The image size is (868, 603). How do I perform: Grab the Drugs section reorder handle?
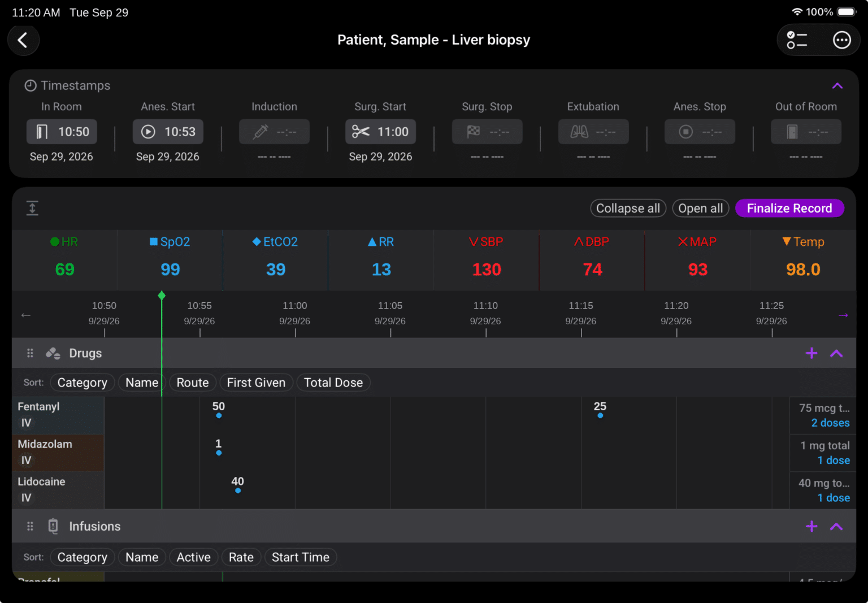pos(30,353)
